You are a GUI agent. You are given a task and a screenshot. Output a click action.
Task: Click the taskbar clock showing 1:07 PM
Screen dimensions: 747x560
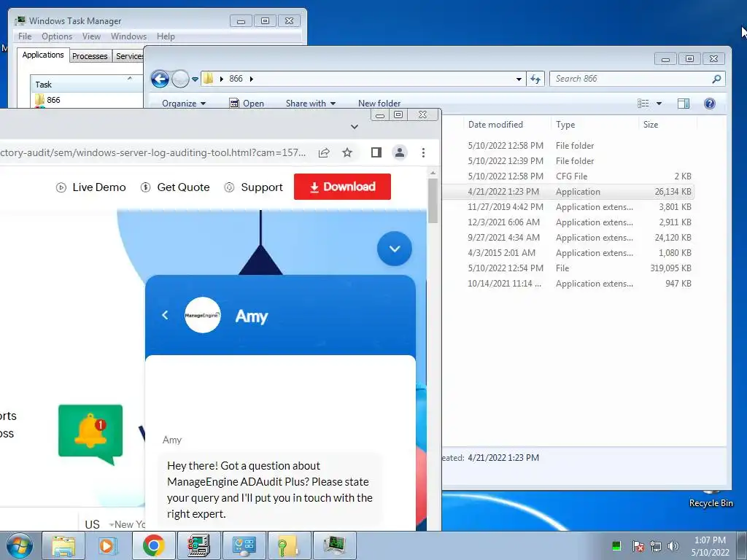click(x=710, y=546)
